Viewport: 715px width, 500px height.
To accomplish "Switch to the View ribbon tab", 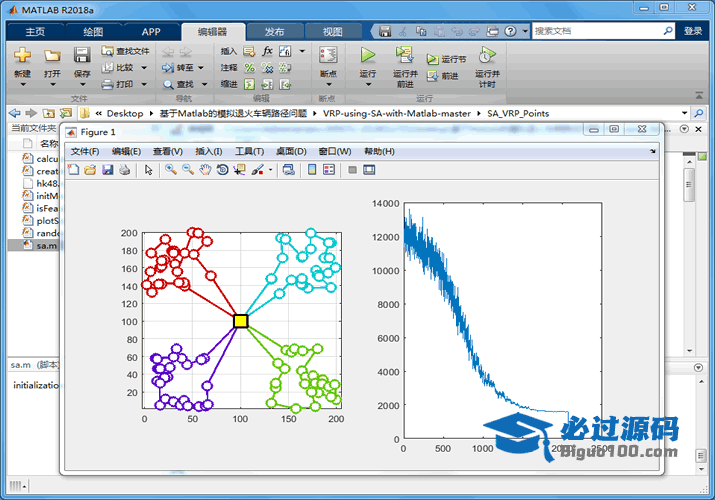I will pyautogui.click(x=332, y=31).
